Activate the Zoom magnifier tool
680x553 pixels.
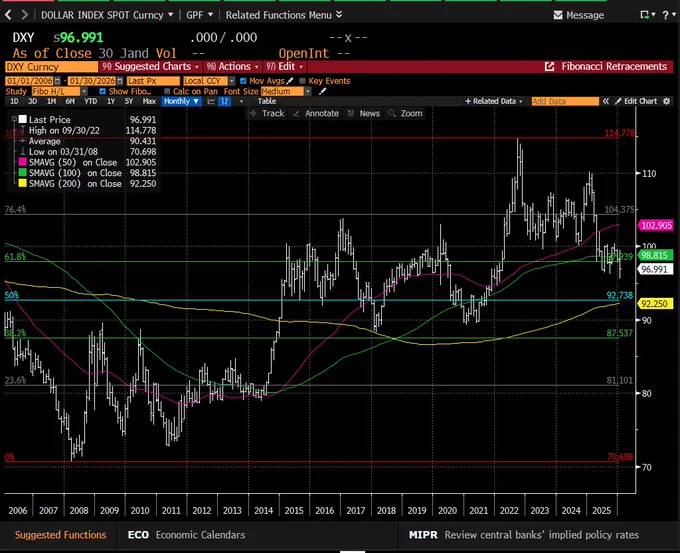coord(405,113)
